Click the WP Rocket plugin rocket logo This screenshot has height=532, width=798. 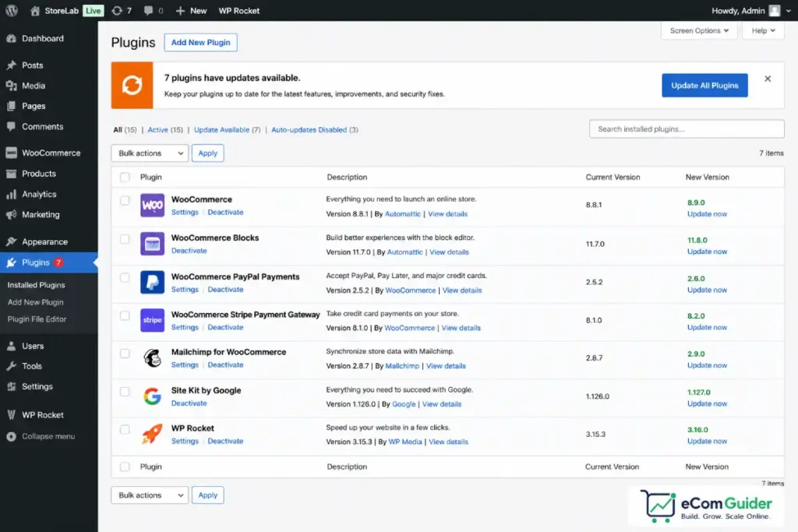[152, 435]
